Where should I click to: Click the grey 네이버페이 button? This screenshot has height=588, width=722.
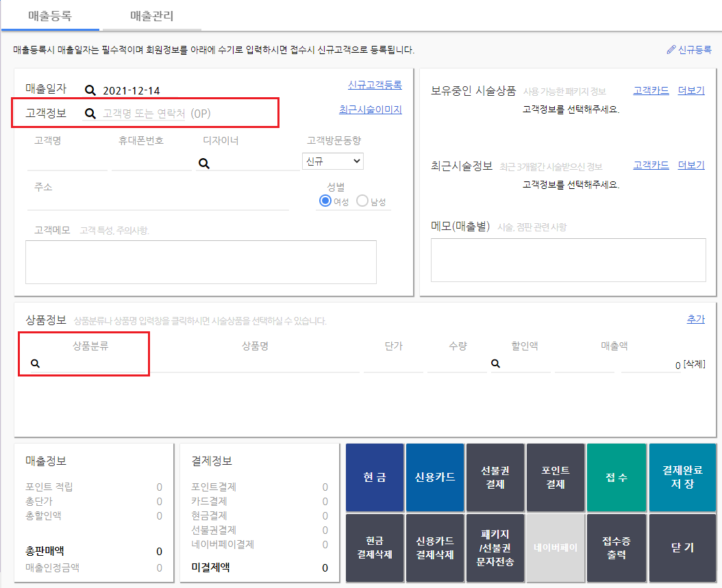coord(556,548)
